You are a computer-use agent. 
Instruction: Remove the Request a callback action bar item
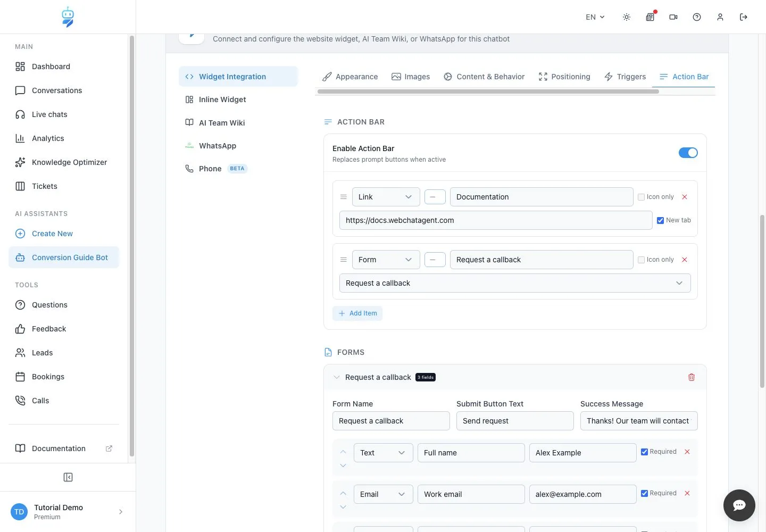click(685, 260)
